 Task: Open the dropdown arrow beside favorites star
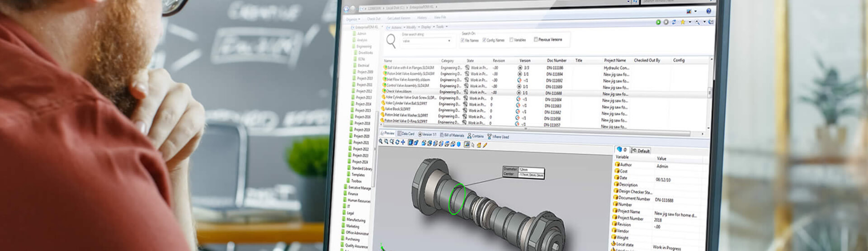point(690,22)
